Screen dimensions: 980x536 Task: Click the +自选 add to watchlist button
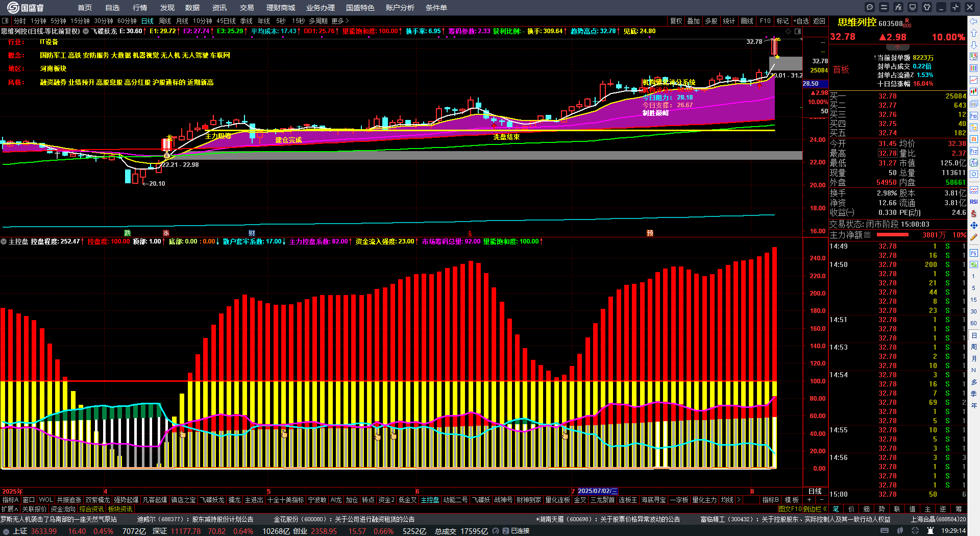801,21
